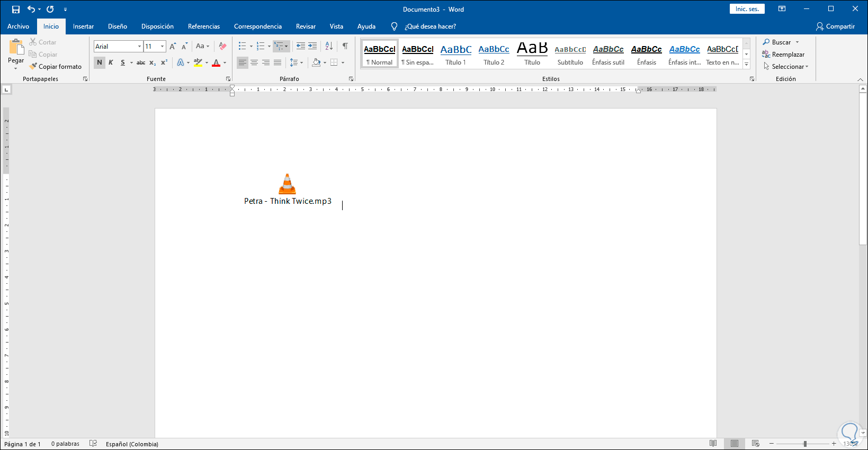Viewport: 868px width, 450px height.
Task: Open the Estilos pane launcher
Action: click(752, 79)
